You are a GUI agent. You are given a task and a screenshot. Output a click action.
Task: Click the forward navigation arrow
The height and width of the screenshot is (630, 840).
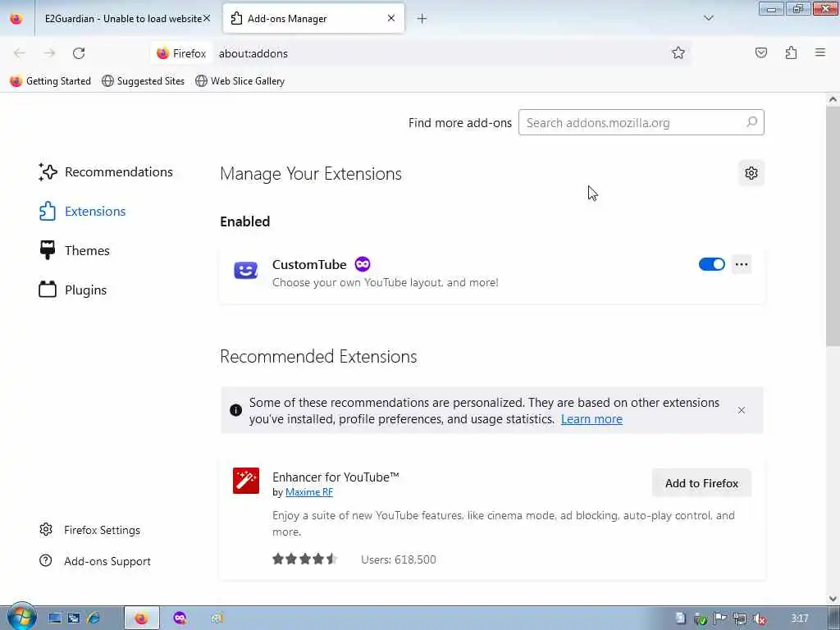tap(49, 53)
